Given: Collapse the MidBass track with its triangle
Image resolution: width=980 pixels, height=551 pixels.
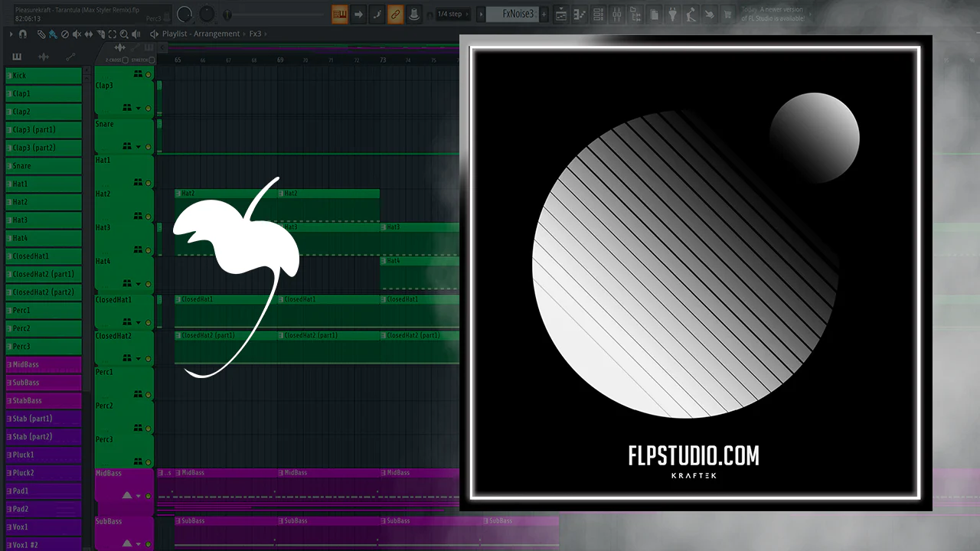Looking at the screenshot, I should (127, 496).
